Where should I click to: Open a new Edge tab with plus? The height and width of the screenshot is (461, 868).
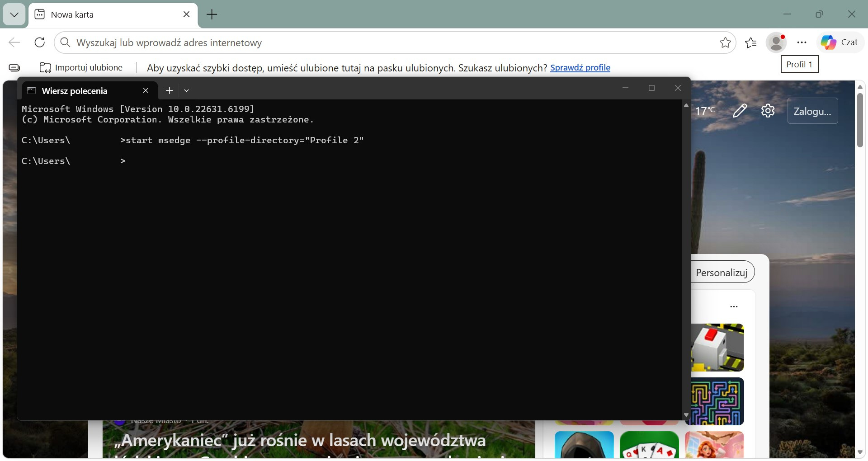click(212, 14)
